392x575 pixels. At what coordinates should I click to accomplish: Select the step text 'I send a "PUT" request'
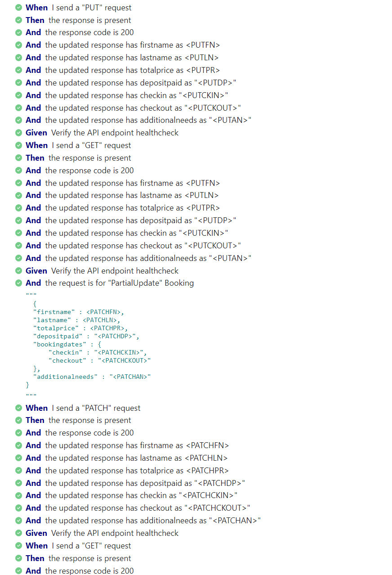click(x=92, y=8)
